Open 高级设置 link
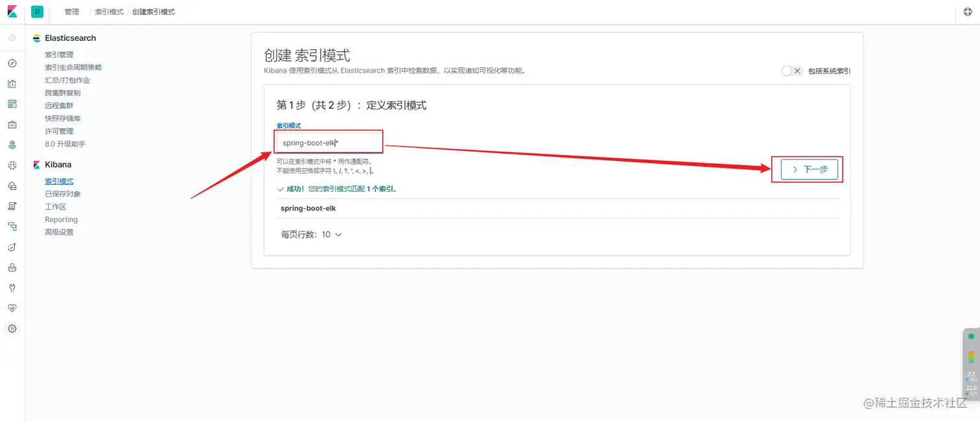 (x=59, y=232)
